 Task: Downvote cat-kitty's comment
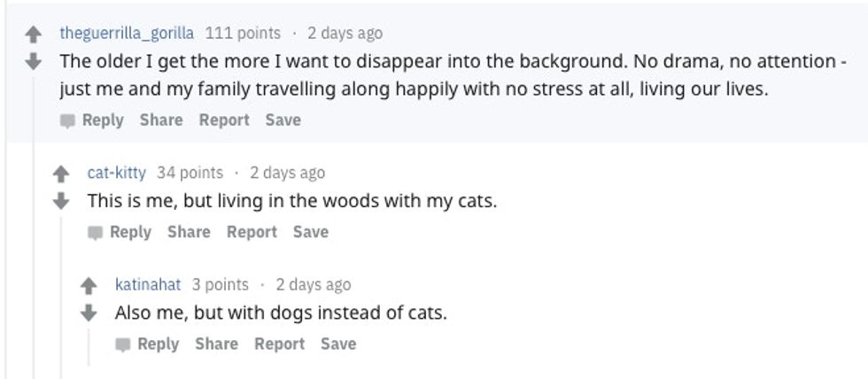(61, 200)
